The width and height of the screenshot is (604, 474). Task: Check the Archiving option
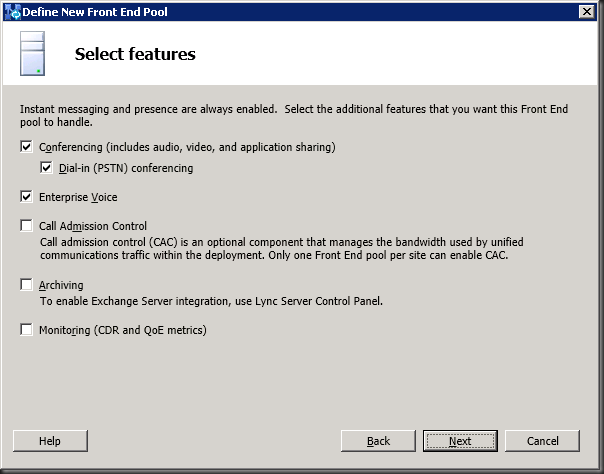[26, 285]
